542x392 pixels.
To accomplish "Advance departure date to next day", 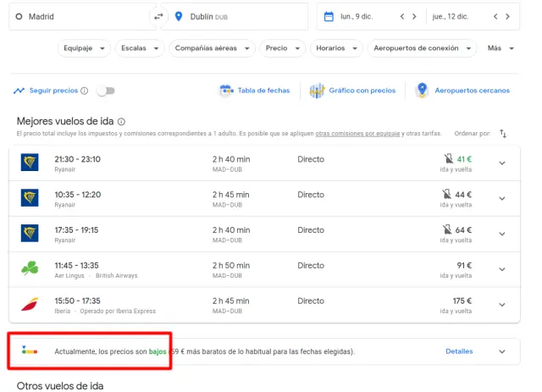I will [x=414, y=16].
